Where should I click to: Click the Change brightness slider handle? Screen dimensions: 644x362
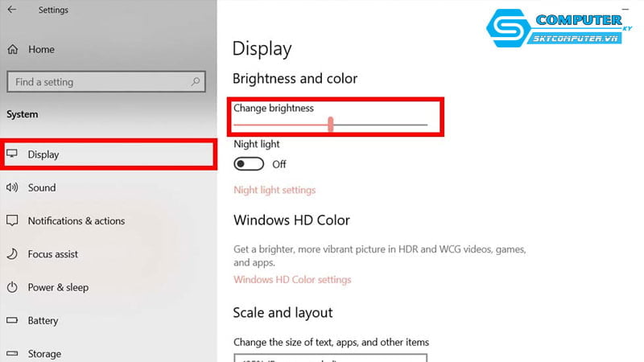point(331,125)
